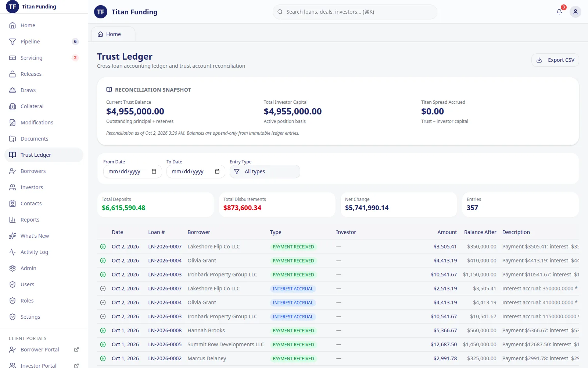Click loan LN-2026-0008 for Hannah Brooks

point(165,330)
